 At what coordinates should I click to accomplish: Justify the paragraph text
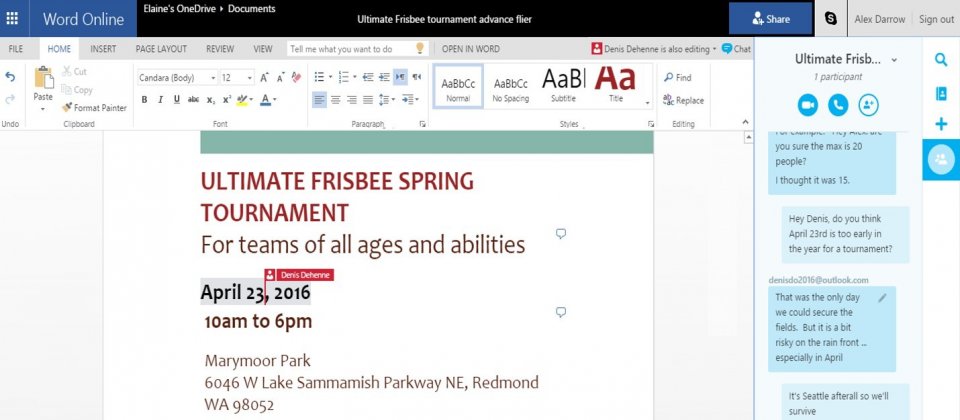(368, 99)
